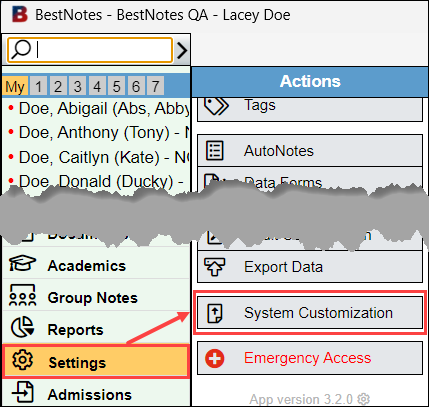Select list tab 2
The width and height of the screenshot is (429, 407).
(x=58, y=87)
